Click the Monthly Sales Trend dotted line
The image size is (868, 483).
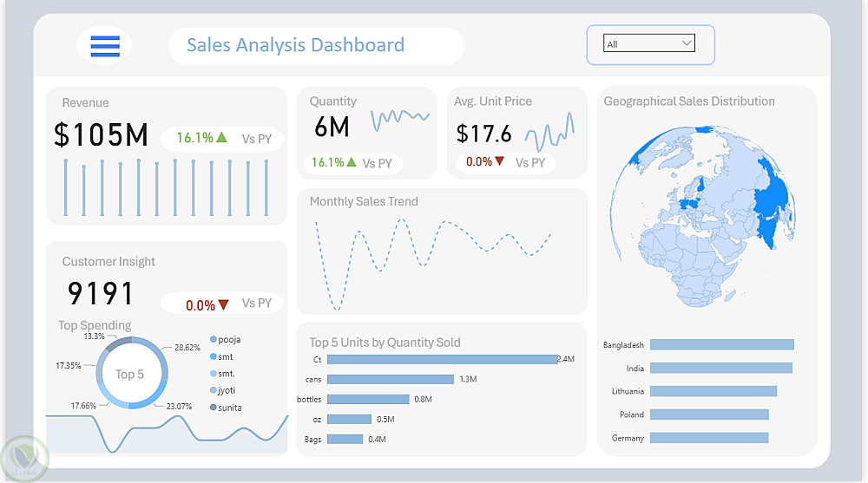[433, 264]
